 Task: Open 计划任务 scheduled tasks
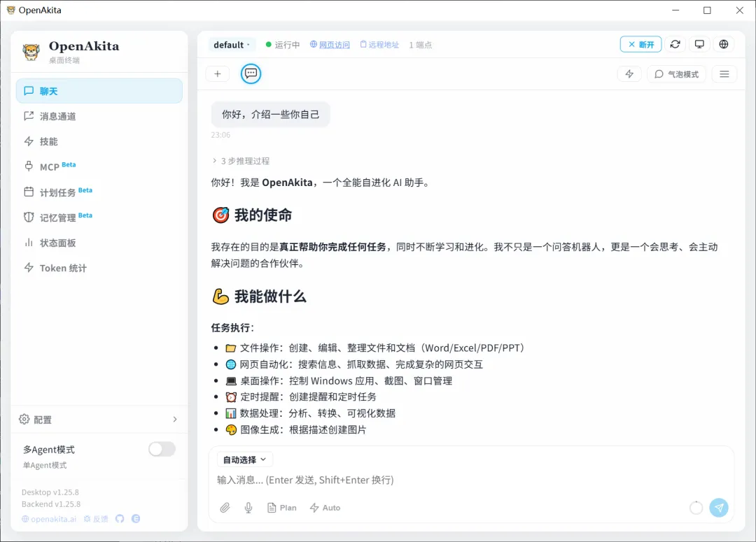tap(99, 192)
